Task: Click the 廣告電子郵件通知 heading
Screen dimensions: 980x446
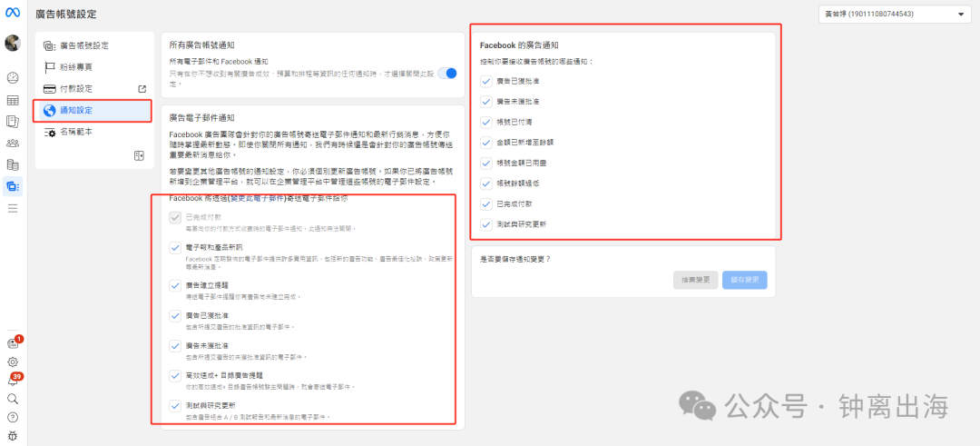Action: (x=201, y=117)
